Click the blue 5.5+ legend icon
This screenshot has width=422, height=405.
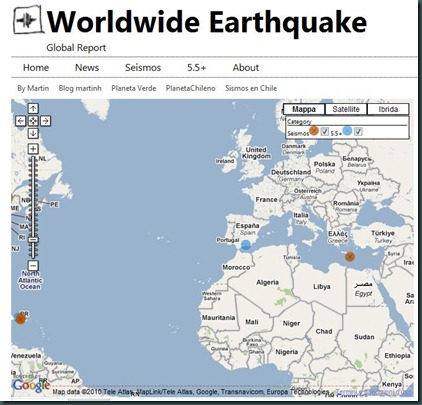(x=347, y=131)
